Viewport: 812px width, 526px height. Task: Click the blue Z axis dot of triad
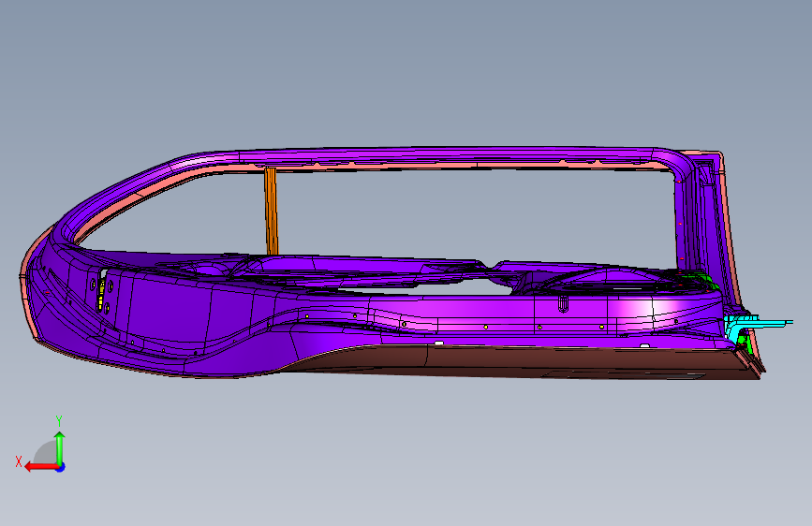click(x=61, y=467)
